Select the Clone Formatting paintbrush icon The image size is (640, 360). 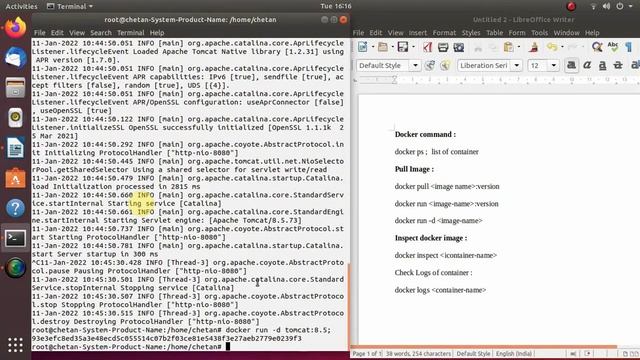[x=533, y=47]
